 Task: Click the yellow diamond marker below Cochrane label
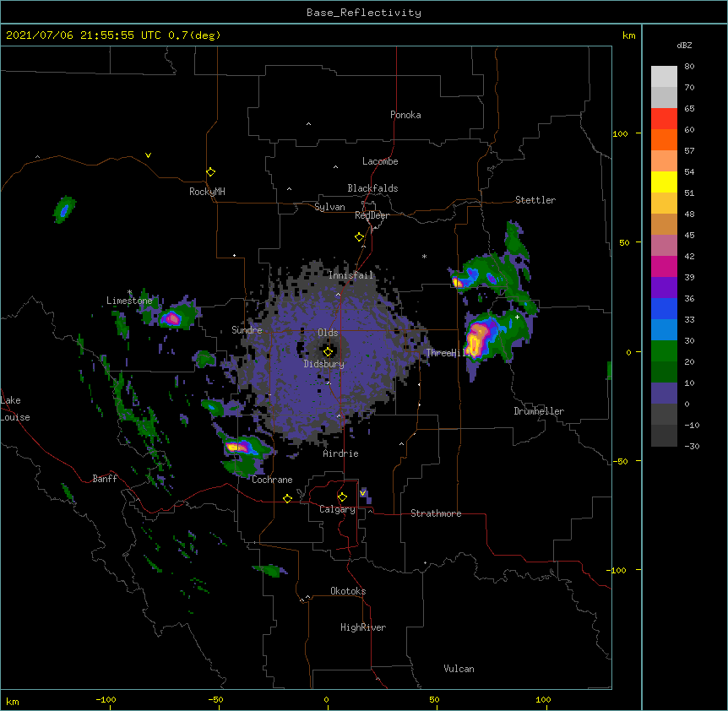click(287, 498)
